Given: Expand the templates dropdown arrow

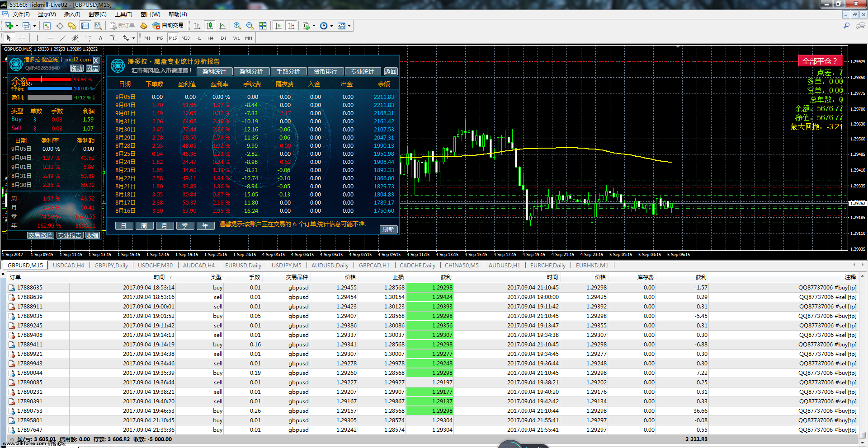Looking at the screenshot, I should pos(349,26).
